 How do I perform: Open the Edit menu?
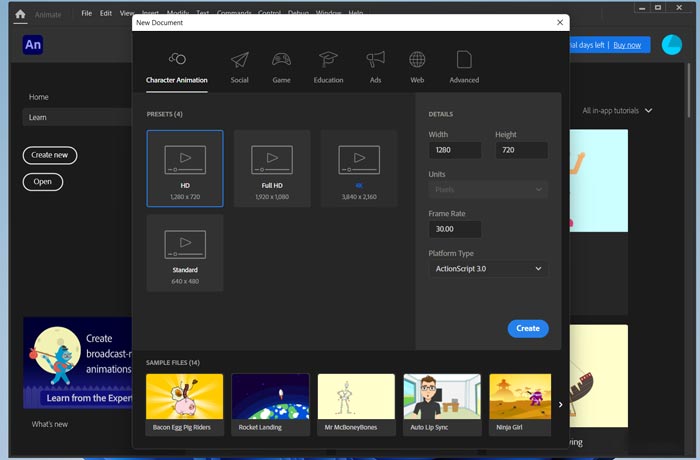[106, 13]
